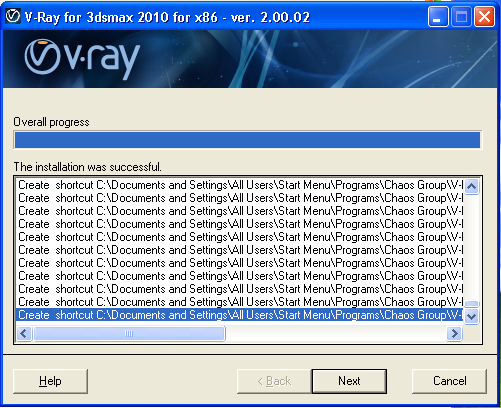Click the maximize window button

pos(461,17)
